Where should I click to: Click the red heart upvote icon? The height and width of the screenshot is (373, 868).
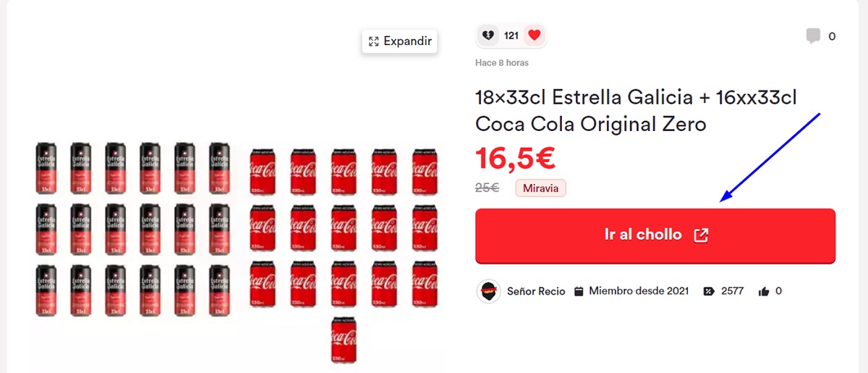[534, 35]
